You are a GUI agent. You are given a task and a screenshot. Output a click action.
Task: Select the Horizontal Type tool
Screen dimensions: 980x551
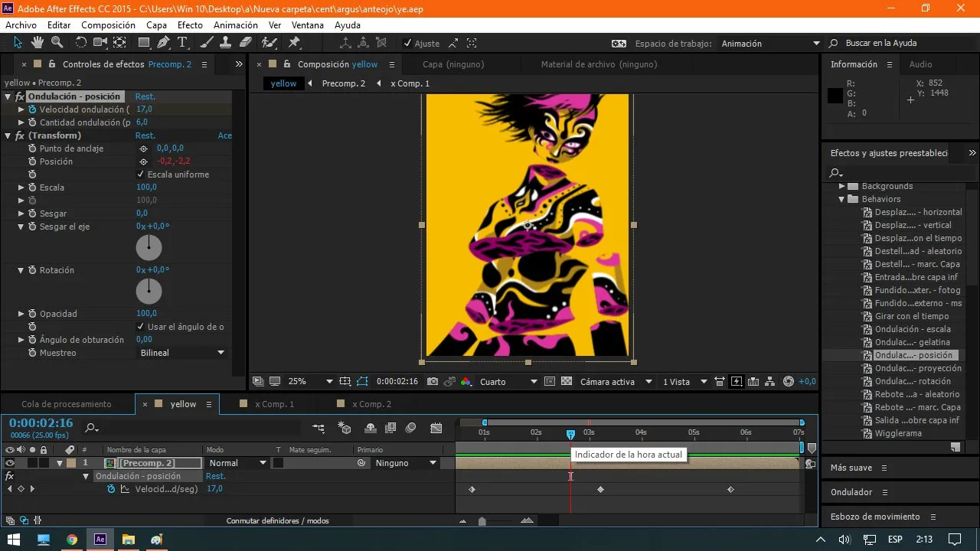tap(183, 43)
